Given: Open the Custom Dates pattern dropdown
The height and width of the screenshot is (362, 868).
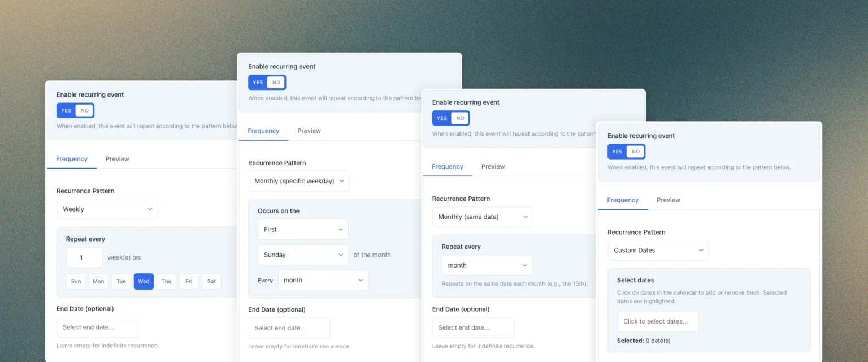Looking at the screenshot, I should tap(658, 251).
